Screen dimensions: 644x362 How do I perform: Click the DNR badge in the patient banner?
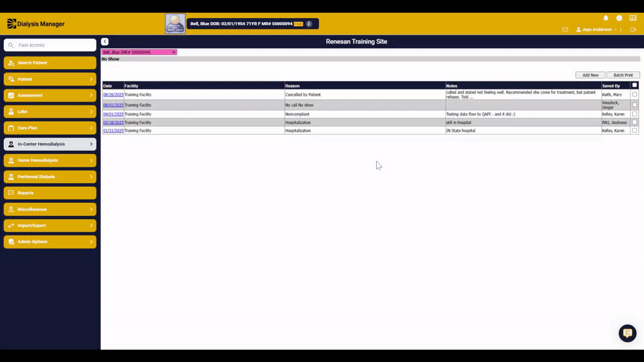point(298,24)
